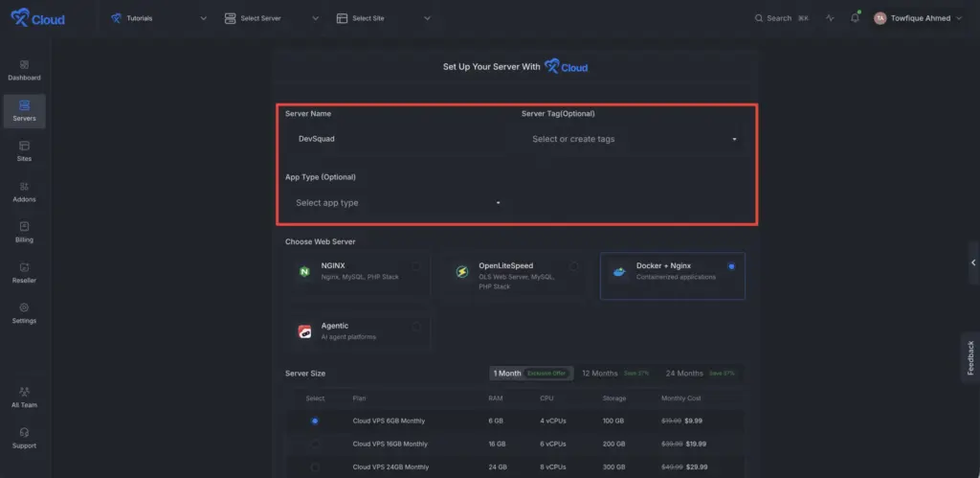Image resolution: width=980 pixels, height=478 pixels.
Task: Switch to 1 Month billing tab
Action: tap(530, 373)
